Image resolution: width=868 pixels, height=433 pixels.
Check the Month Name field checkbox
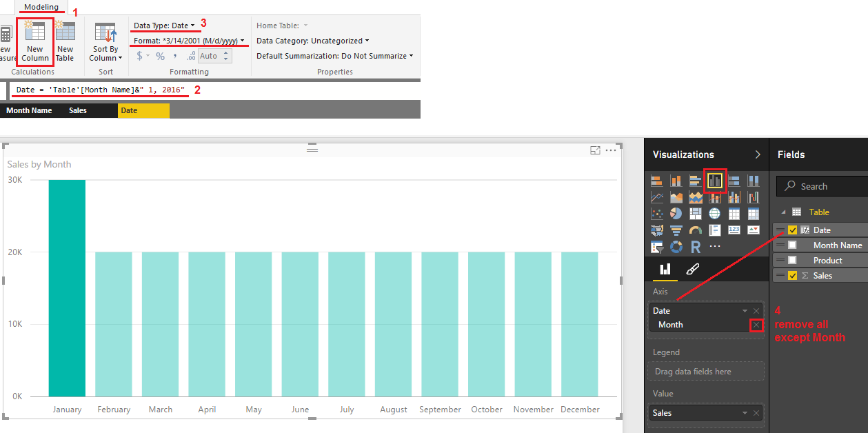tap(792, 245)
